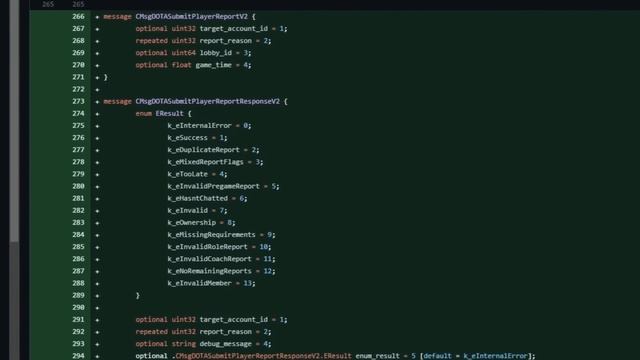Click 'message' keyword on line 273

tap(118, 101)
